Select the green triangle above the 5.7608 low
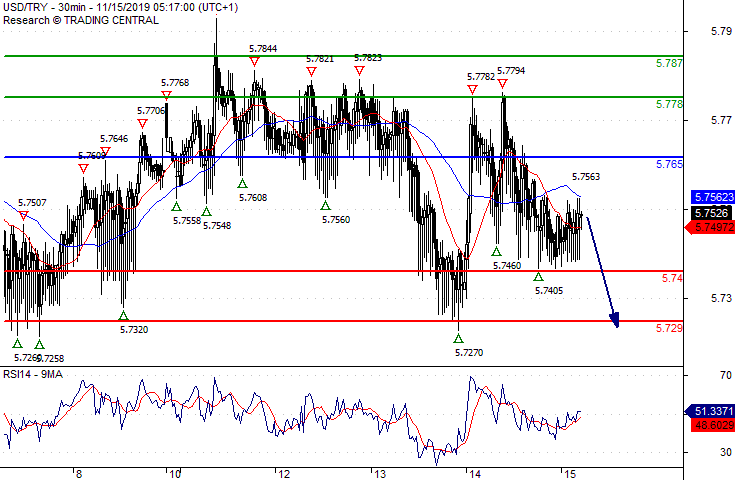This screenshot has width=735, height=480. (242, 183)
